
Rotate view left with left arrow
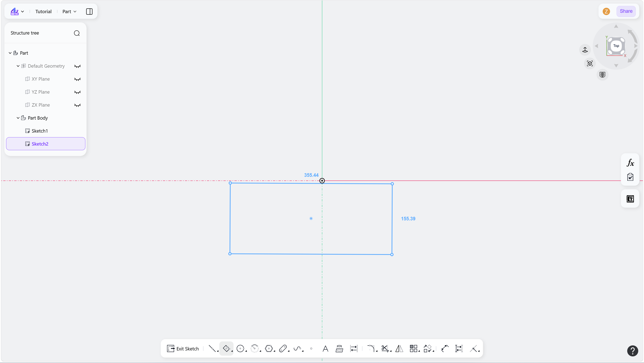coord(596,46)
